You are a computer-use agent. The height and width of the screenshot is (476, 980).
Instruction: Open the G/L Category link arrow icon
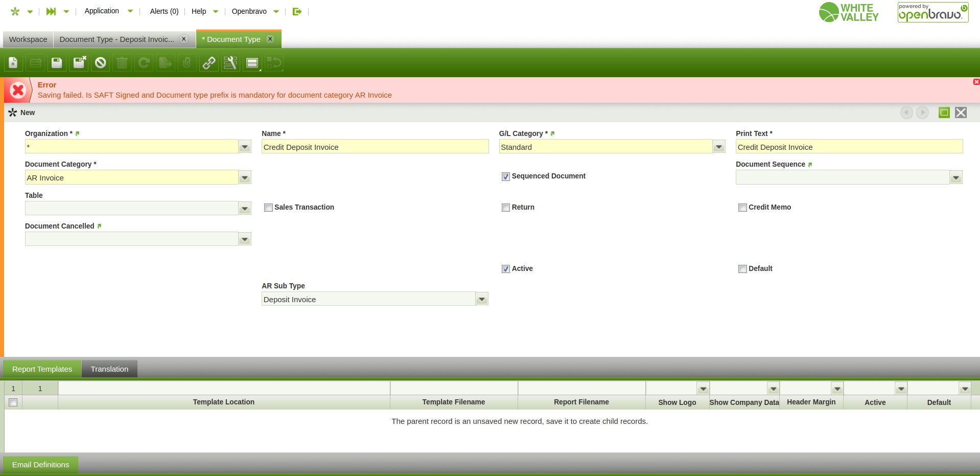pyautogui.click(x=552, y=134)
